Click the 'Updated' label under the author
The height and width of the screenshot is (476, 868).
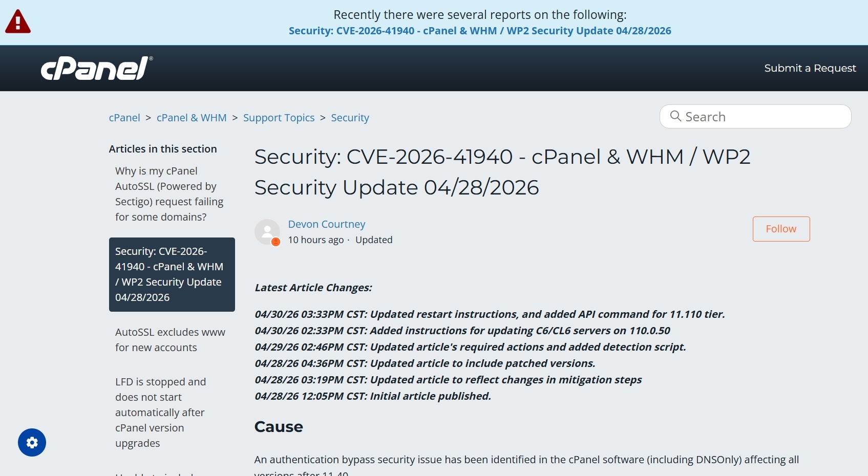(374, 240)
